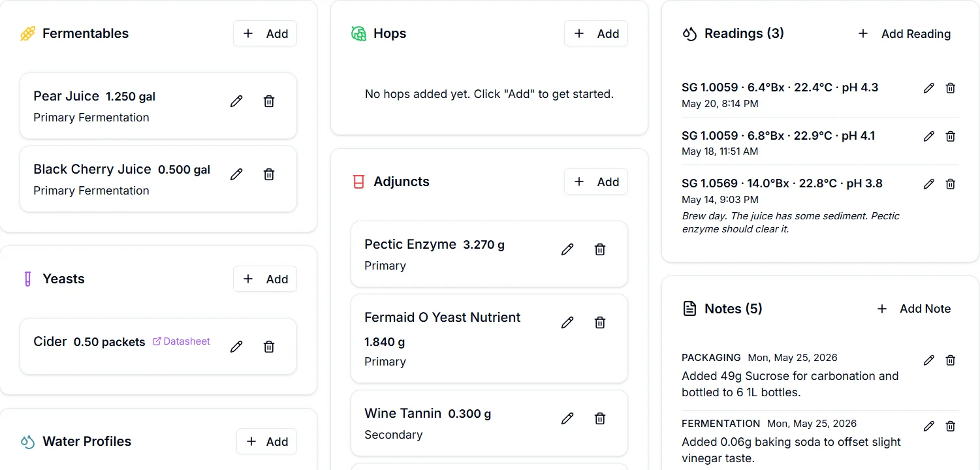Click the Notes document icon

point(689,309)
